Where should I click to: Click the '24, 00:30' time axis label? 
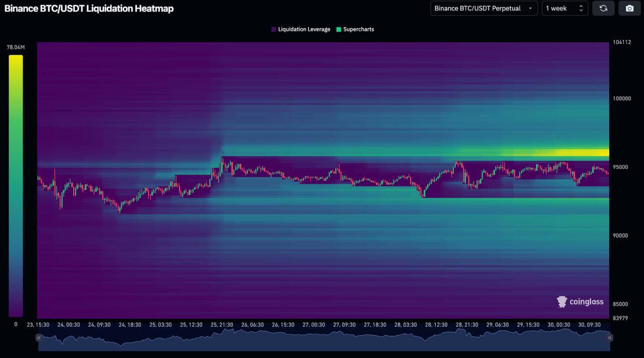[x=68, y=325]
